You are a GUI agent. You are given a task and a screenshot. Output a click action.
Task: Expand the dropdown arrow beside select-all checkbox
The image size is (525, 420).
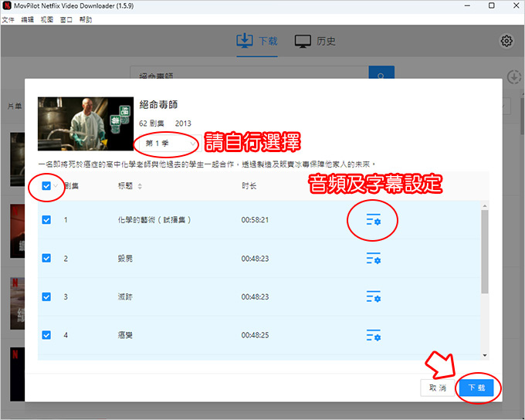pos(56,186)
